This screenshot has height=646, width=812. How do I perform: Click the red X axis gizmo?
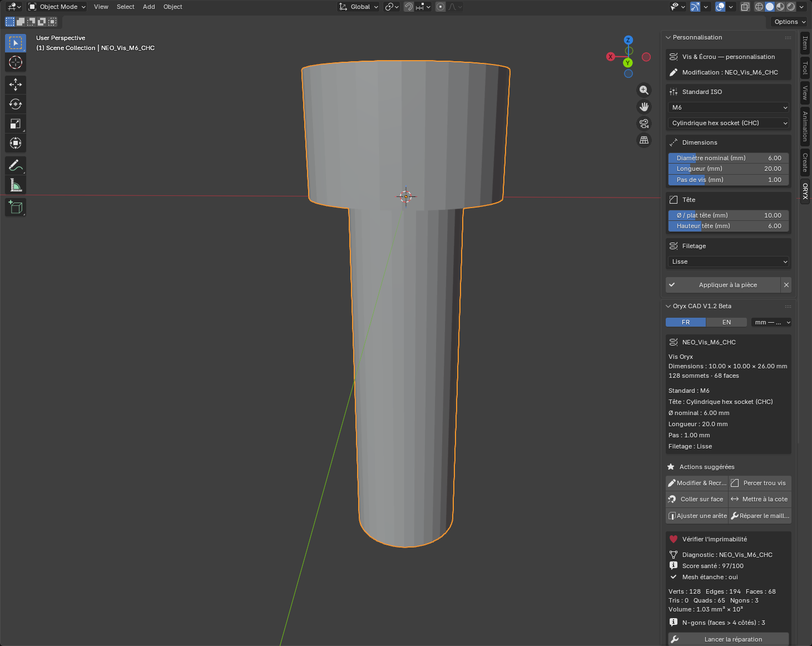610,57
